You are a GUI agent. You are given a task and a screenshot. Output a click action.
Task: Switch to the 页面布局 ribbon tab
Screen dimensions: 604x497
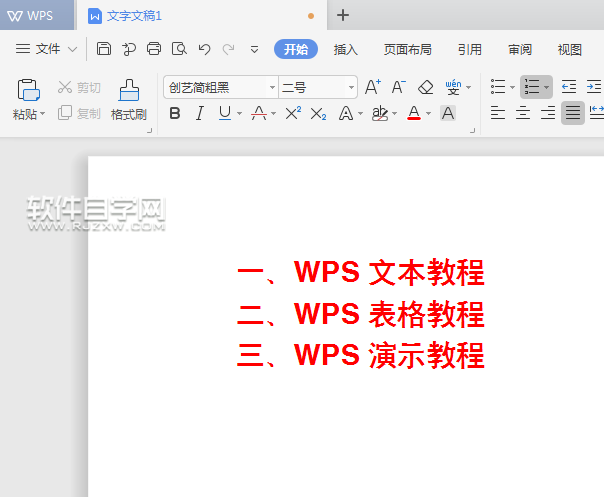click(x=407, y=49)
